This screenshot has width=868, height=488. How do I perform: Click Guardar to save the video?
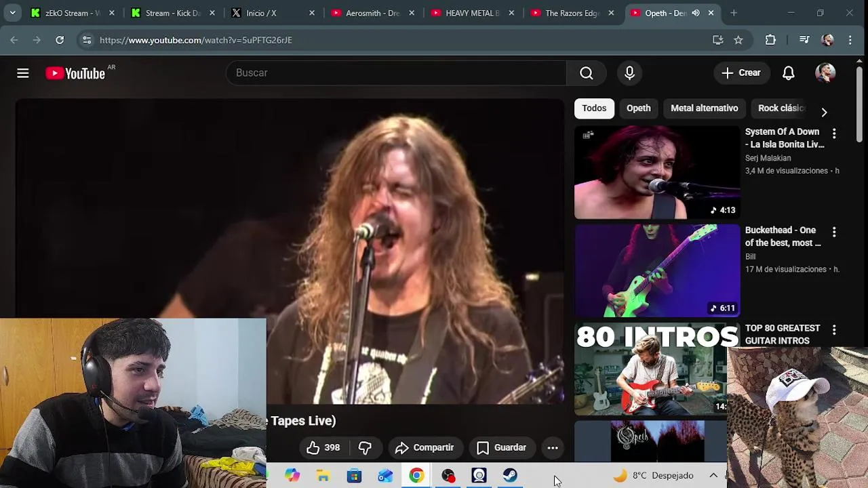(x=501, y=447)
